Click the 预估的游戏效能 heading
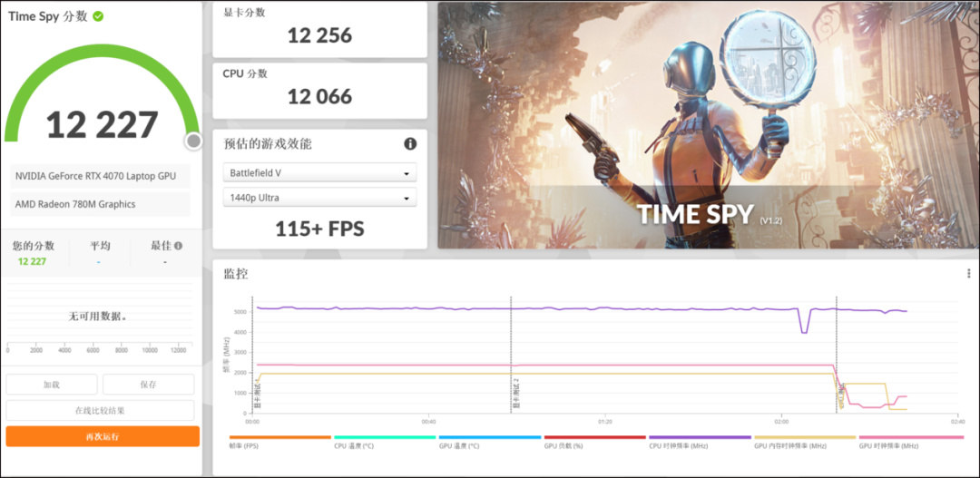The width and height of the screenshot is (980, 478). pyautogui.click(x=268, y=143)
